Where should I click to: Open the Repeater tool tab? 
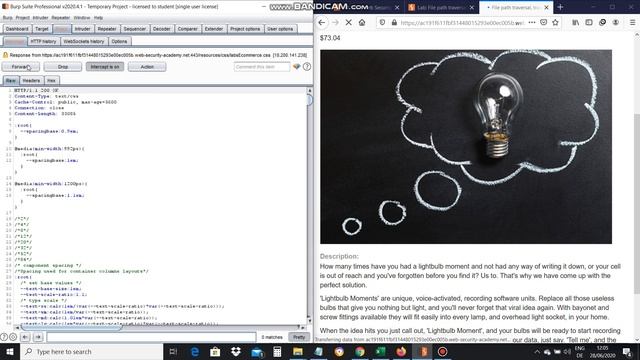pos(107,29)
